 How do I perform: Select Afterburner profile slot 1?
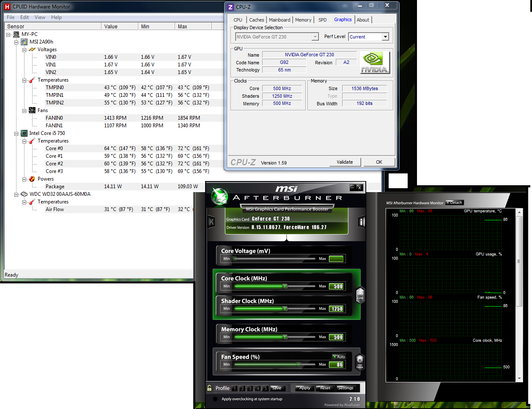(235, 388)
